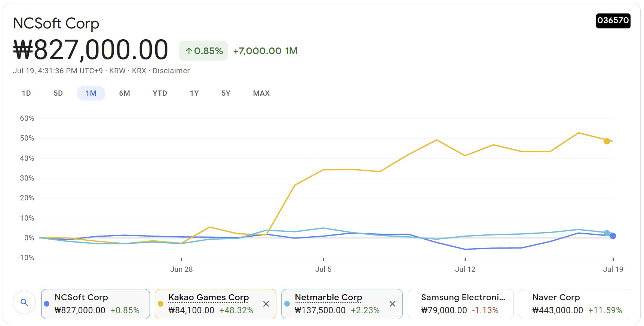Click the blue NCSoft legend dot

47,304
